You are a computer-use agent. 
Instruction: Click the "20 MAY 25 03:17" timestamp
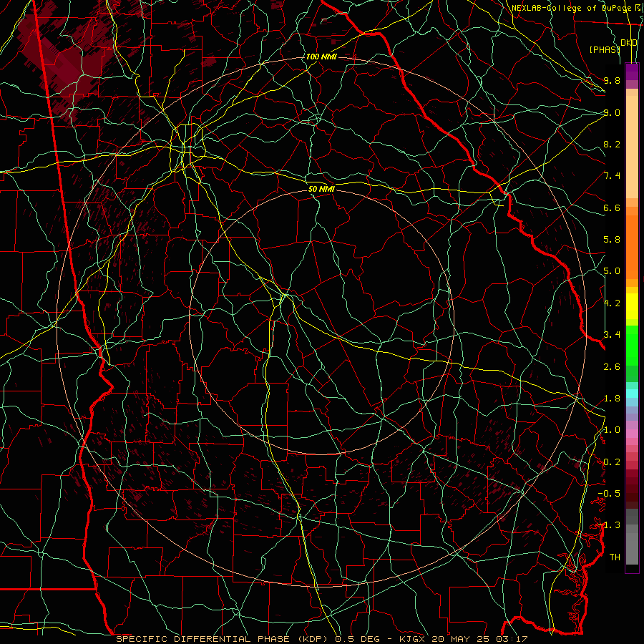point(479,639)
